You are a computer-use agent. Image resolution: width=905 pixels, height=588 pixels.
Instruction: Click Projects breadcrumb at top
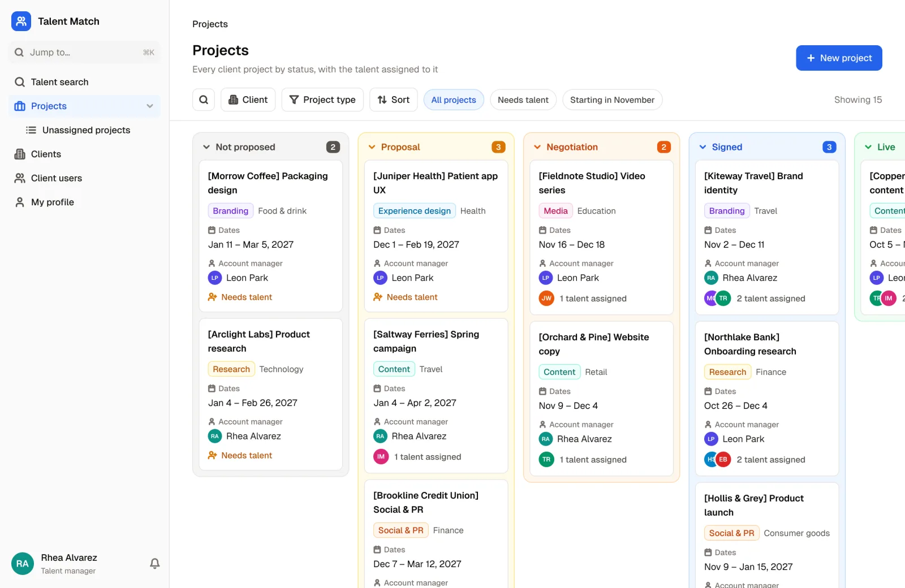(210, 24)
